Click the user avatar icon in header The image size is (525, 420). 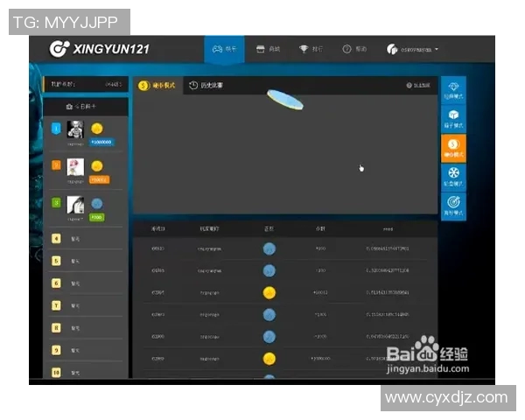(x=392, y=50)
